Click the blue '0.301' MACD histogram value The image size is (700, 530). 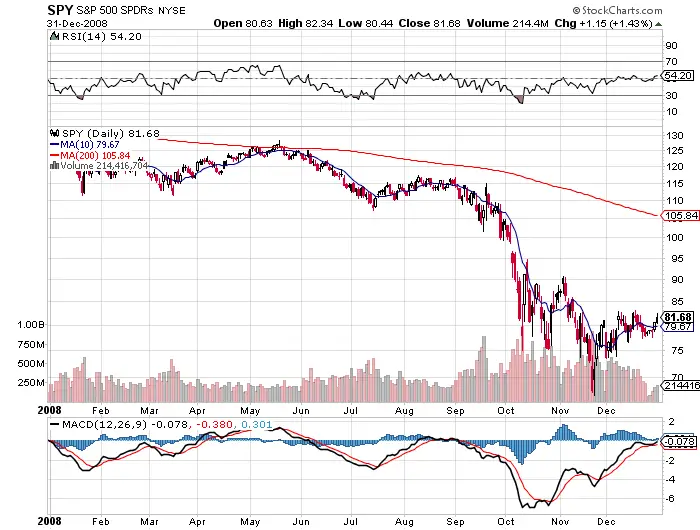[257, 424]
